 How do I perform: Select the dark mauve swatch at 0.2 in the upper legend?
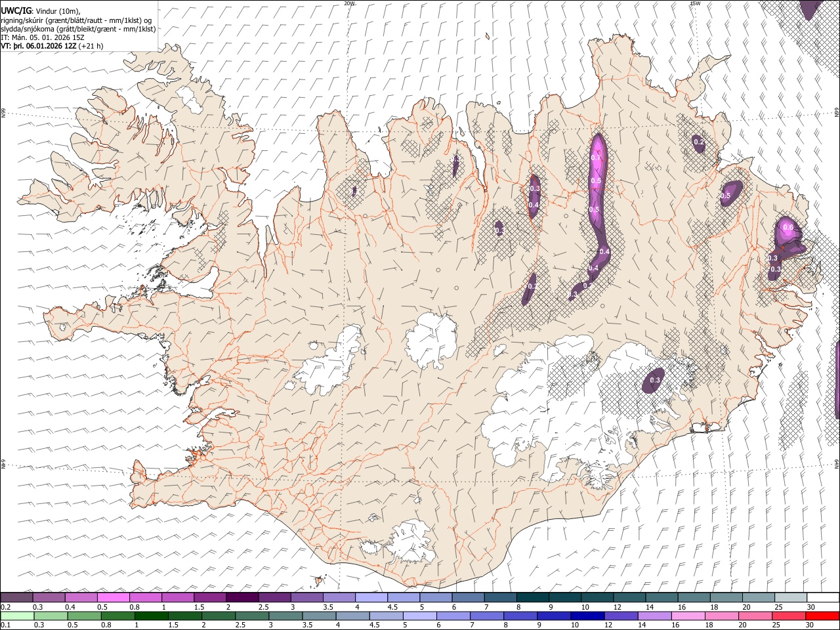pyautogui.click(x=17, y=597)
